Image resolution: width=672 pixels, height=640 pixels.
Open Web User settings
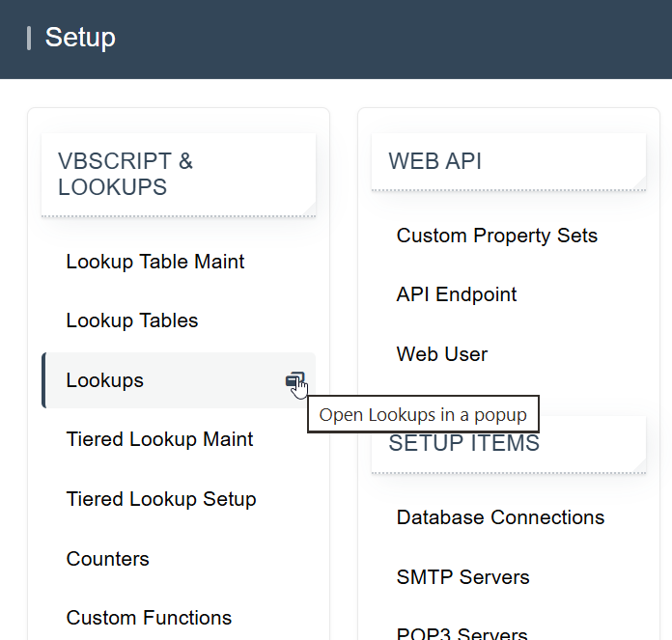[x=442, y=354]
